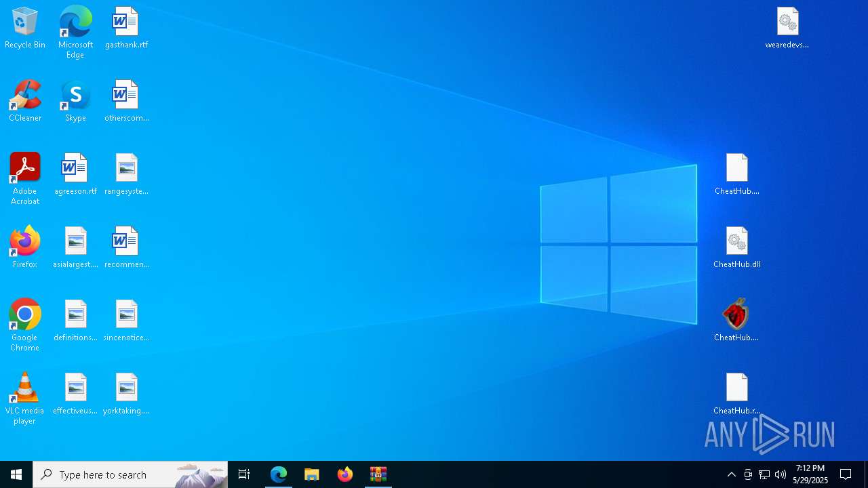Open the network status tray icon
The image size is (868, 488).
point(764,474)
